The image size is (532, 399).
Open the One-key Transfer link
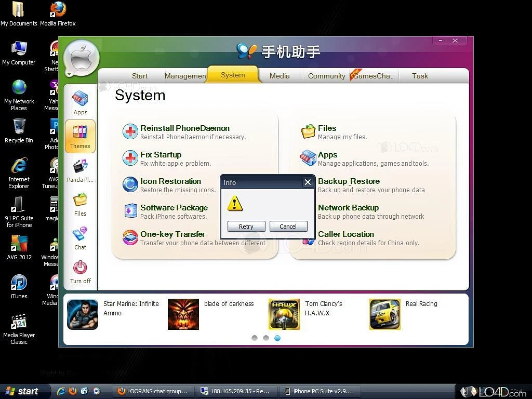[x=172, y=234]
